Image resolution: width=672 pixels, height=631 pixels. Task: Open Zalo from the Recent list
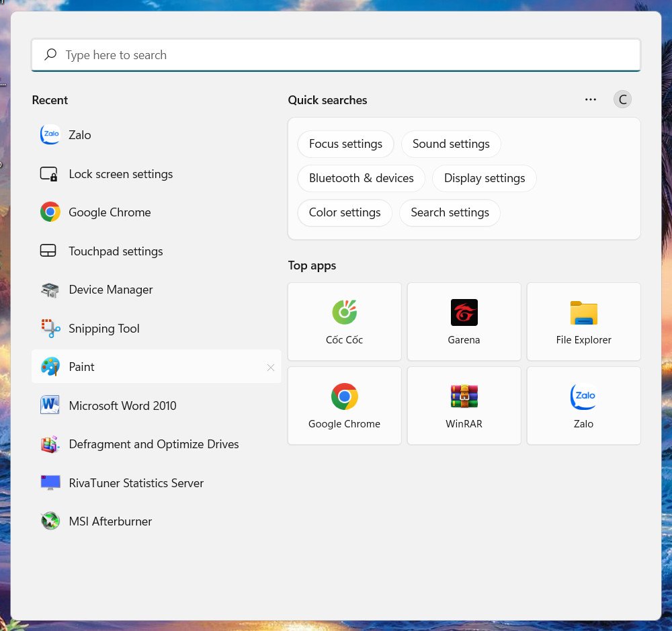pyautogui.click(x=79, y=135)
